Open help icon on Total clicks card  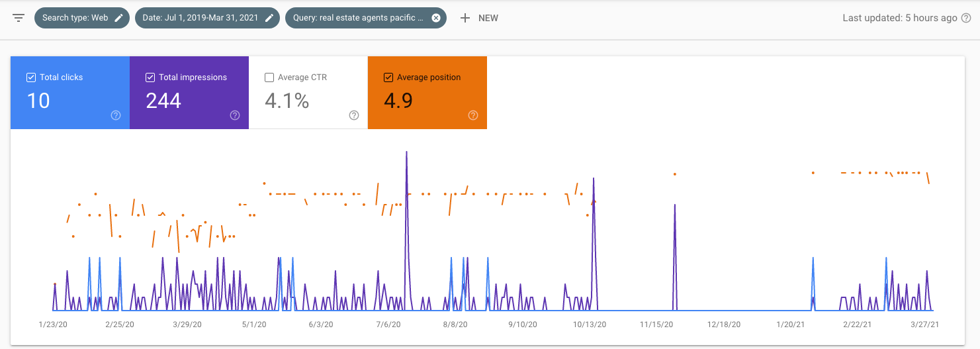click(x=116, y=115)
